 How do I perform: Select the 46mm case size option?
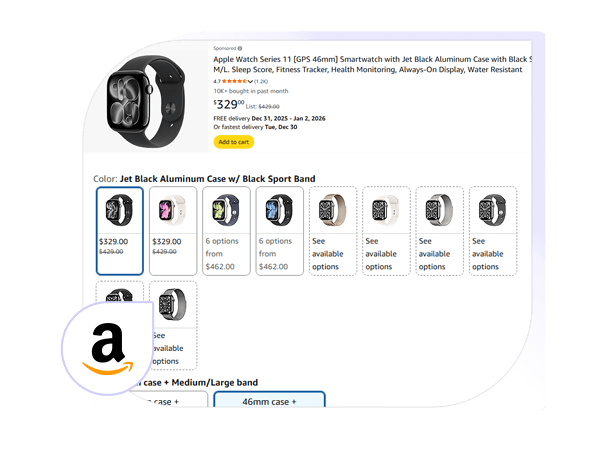[269, 399]
